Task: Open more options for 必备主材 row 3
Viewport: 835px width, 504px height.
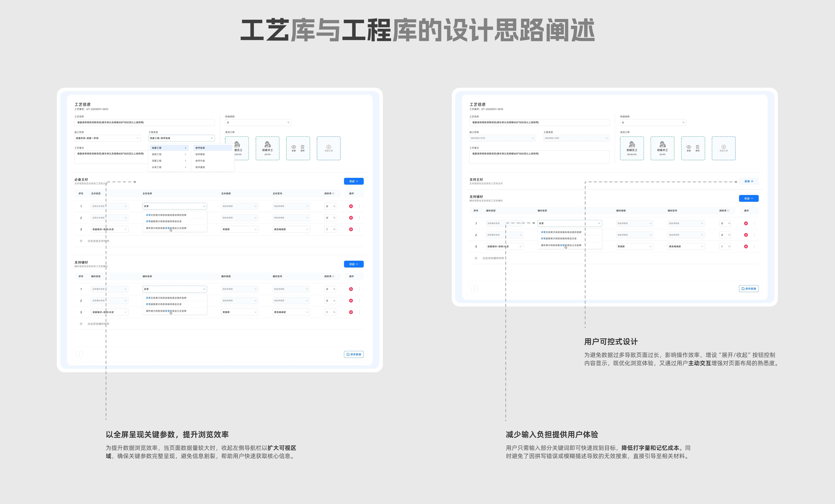Action: (x=360, y=229)
